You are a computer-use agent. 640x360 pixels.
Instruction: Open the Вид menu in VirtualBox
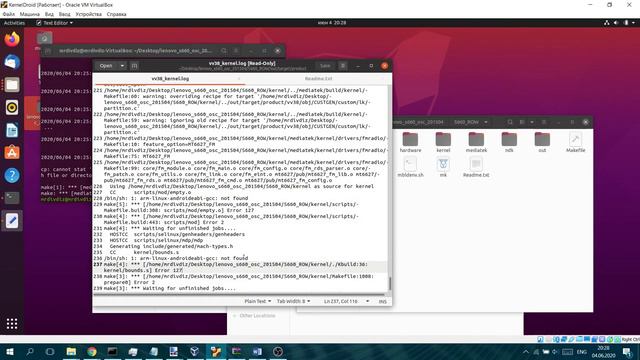click(49, 14)
